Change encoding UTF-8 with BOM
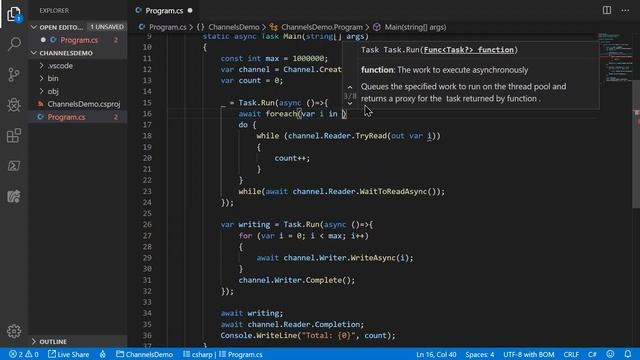The image size is (640, 360). click(x=529, y=354)
